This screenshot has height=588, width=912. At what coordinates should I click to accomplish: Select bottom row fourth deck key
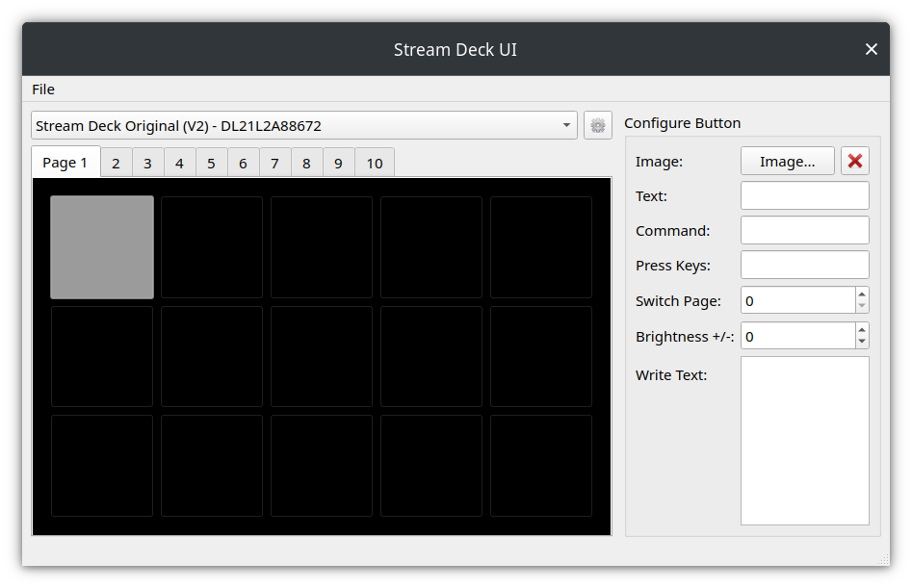pos(431,466)
